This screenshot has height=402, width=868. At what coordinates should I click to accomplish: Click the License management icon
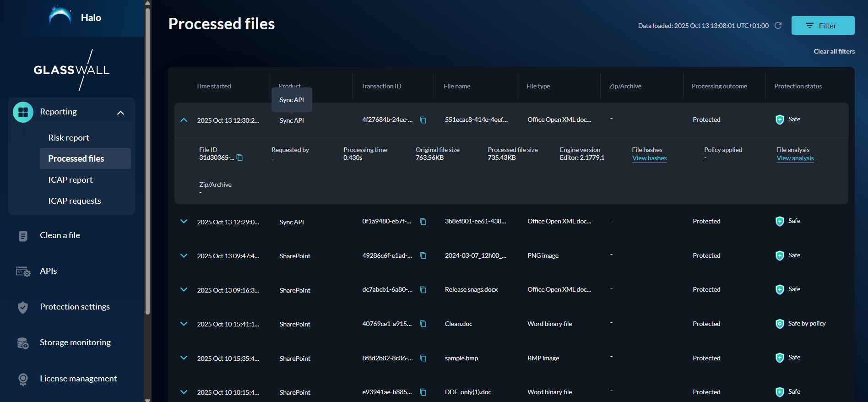coord(23,379)
